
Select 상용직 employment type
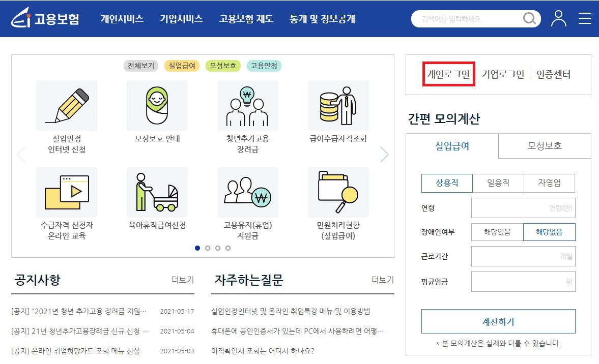click(447, 183)
